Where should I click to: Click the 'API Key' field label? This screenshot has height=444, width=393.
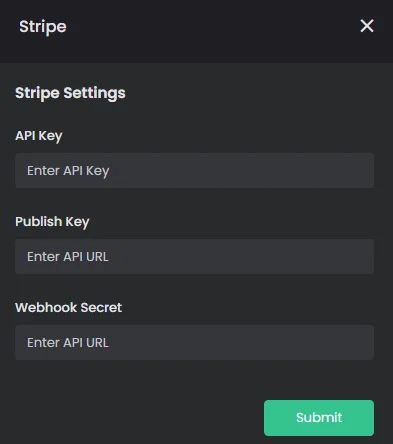pos(39,136)
